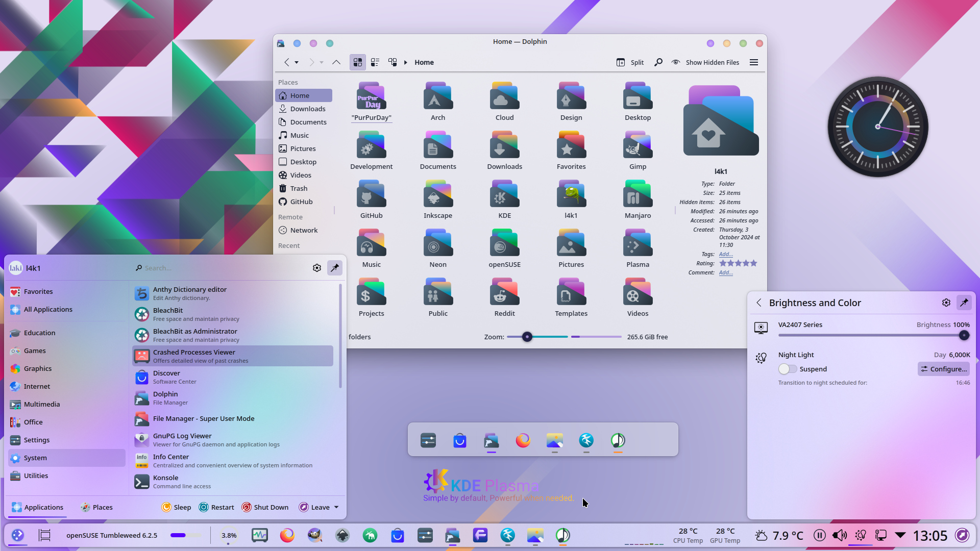Open the launcher configure gear icon
Screen dimensions: 980x551
click(x=317, y=268)
